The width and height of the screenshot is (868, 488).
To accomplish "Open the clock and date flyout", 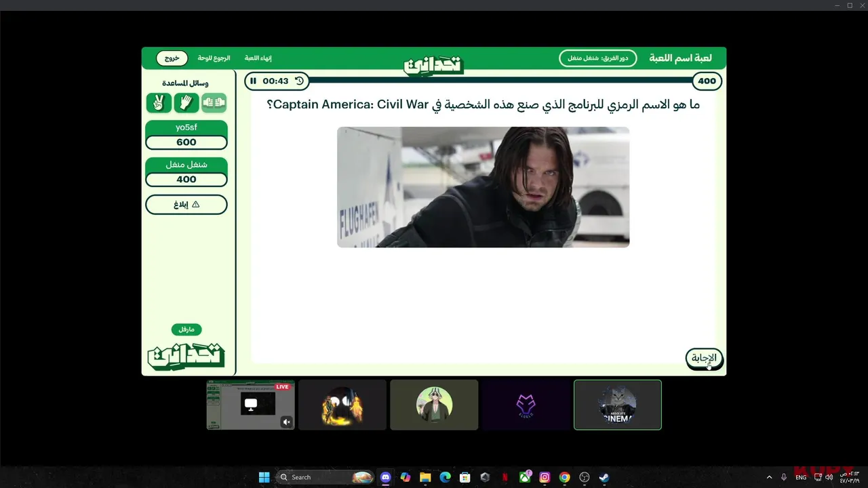I will pos(849,477).
